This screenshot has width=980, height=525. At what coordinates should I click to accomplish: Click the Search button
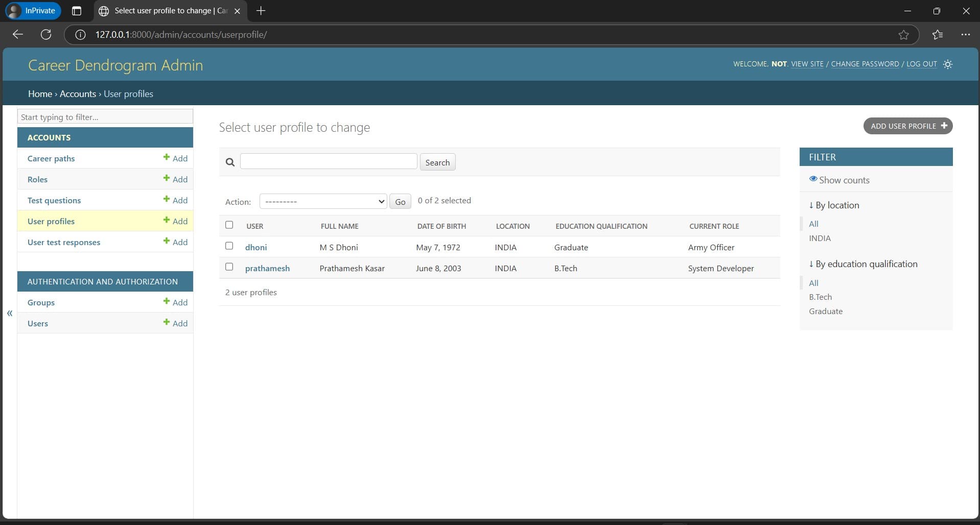tap(437, 162)
